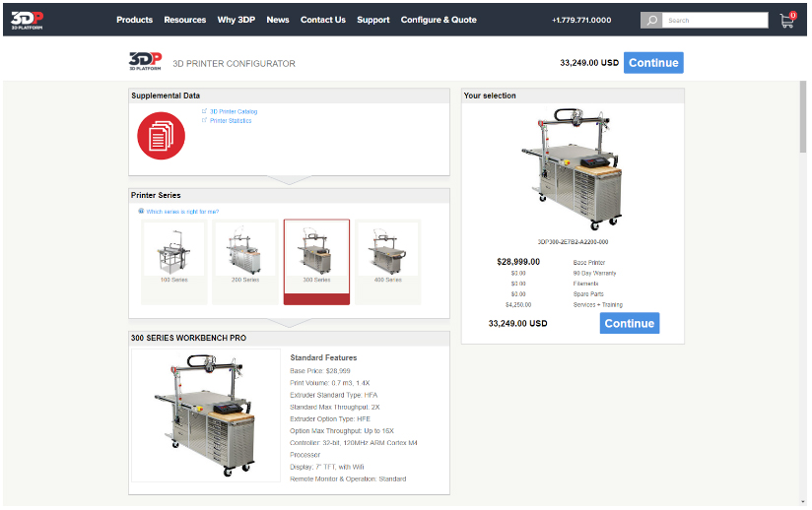Click the 300 Series Workbench Pro product image
The height and width of the screenshot is (510, 812).
pyautogui.click(x=206, y=415)
